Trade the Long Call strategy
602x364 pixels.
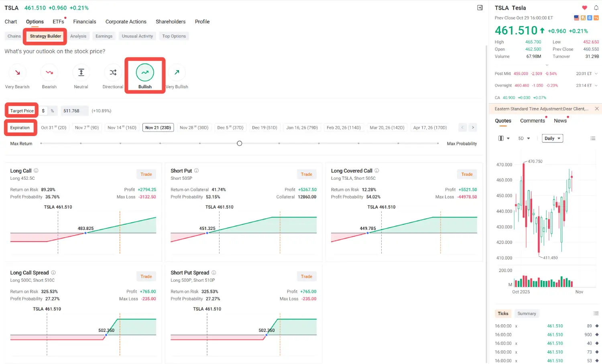coord(146,174)
